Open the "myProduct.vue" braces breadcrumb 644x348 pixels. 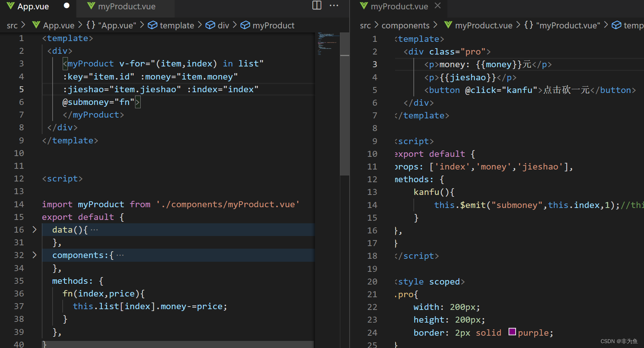[x=562, y=25]
